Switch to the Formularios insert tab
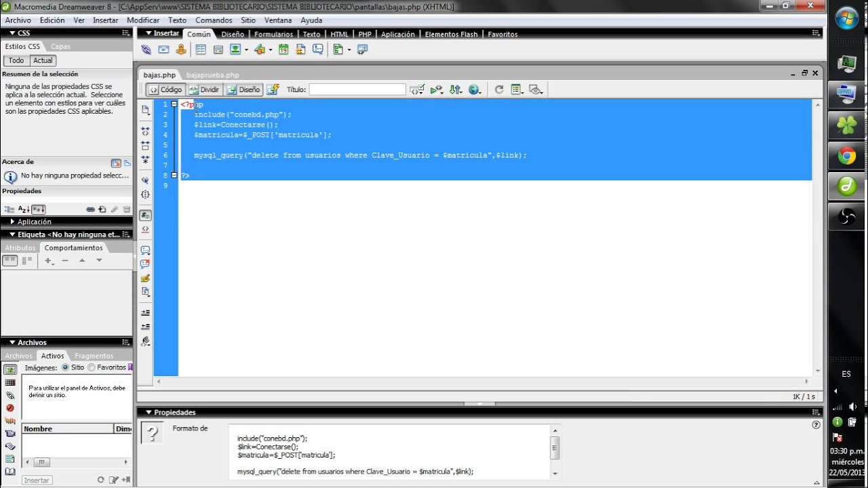 click(274, 34)
